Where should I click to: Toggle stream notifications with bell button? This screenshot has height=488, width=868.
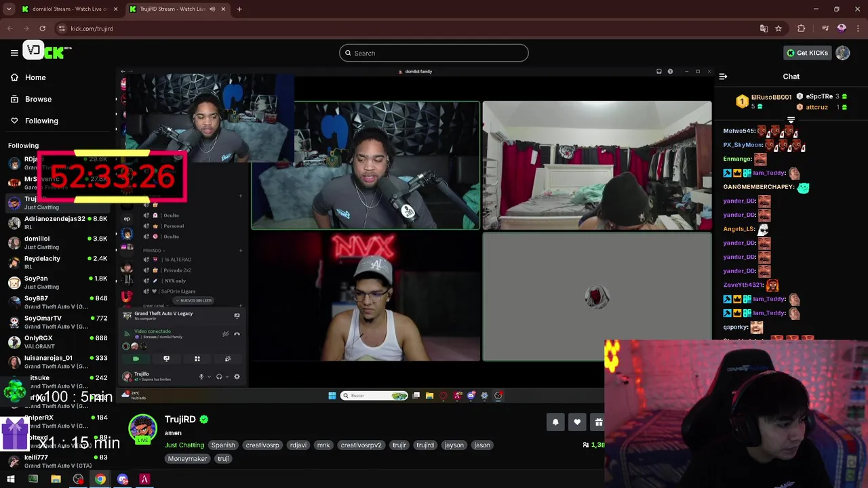pos(555,422)
